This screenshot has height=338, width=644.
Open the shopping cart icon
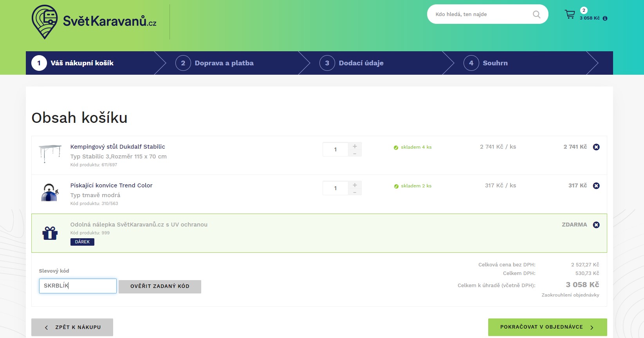tap(570, 14)
